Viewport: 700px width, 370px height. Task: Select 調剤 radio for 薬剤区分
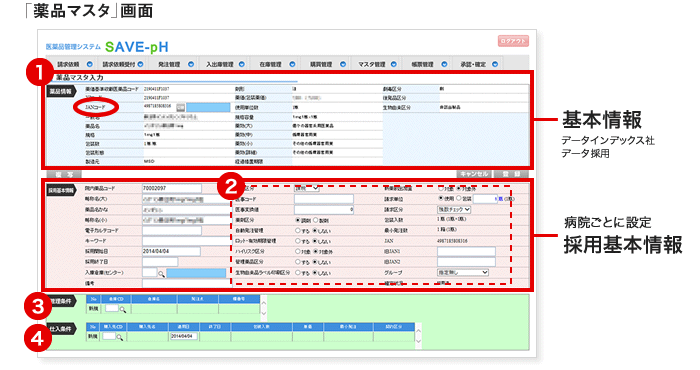point(298,220)
